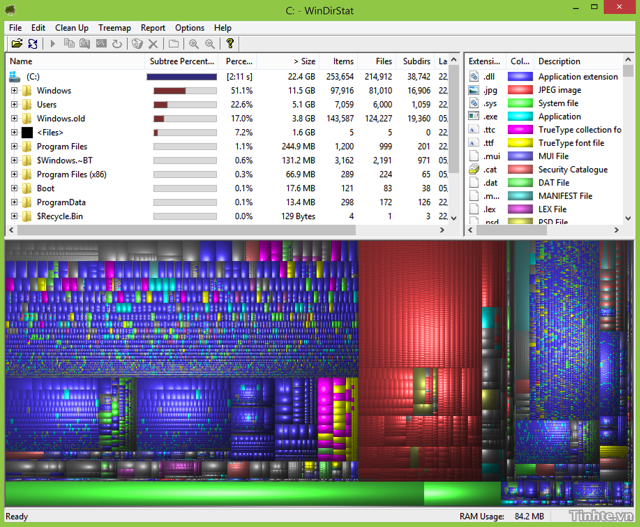
Task: Click the large red JPEG treemap area
Action: tap(420, 304)
